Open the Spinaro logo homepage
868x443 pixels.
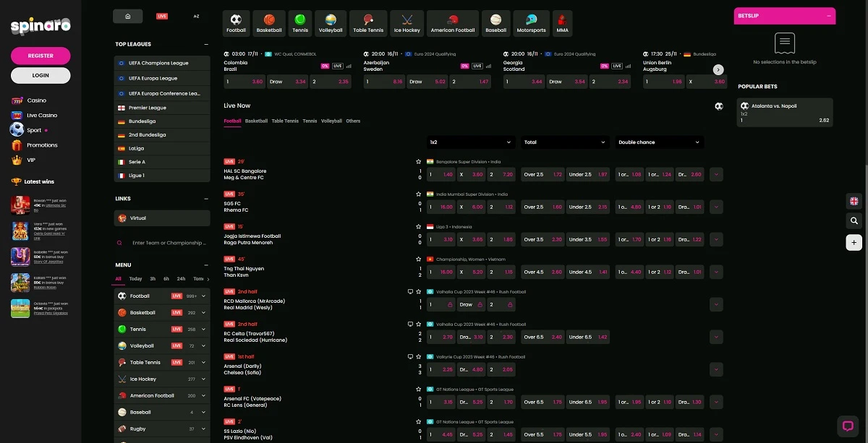pos(41,25)
